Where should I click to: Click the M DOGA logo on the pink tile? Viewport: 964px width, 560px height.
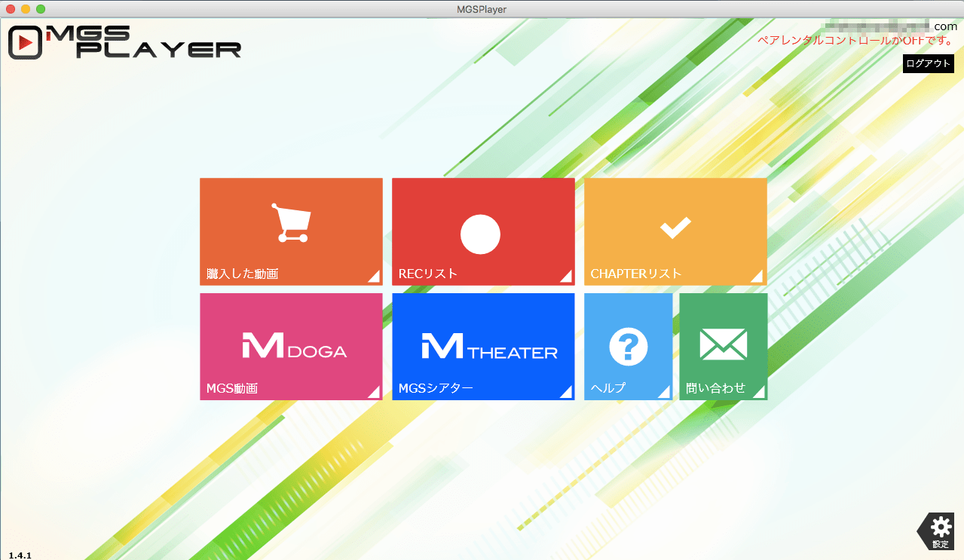295,346
